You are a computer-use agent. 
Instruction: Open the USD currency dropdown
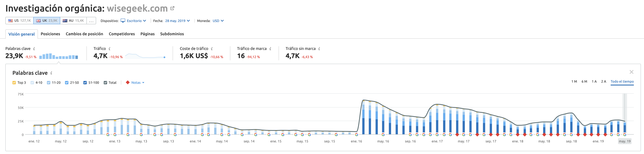(218, 21)
